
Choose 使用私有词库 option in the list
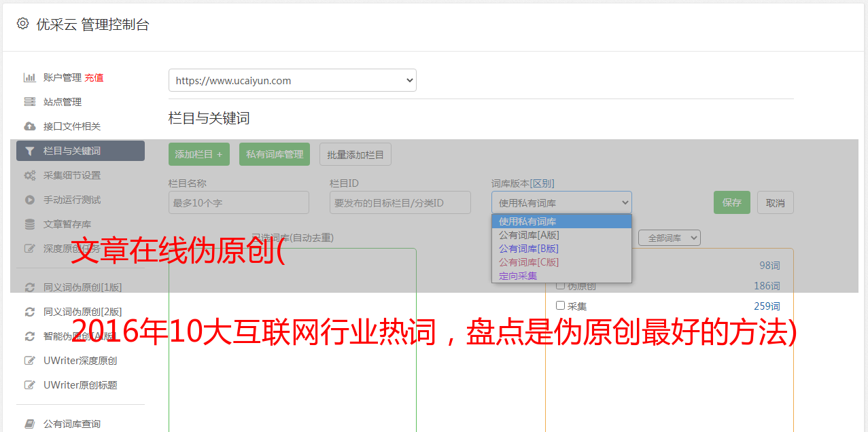pyautogui.click(x=561, y=221)
